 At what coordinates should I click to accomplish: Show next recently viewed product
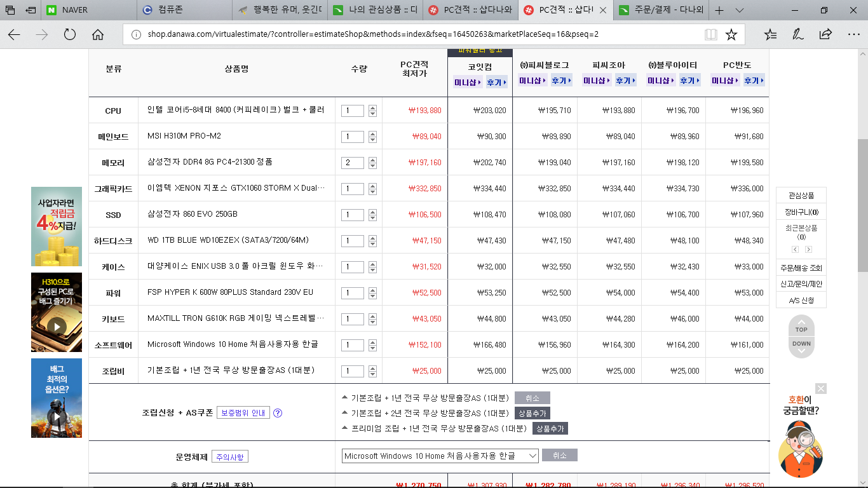click(x=808, y=249)
